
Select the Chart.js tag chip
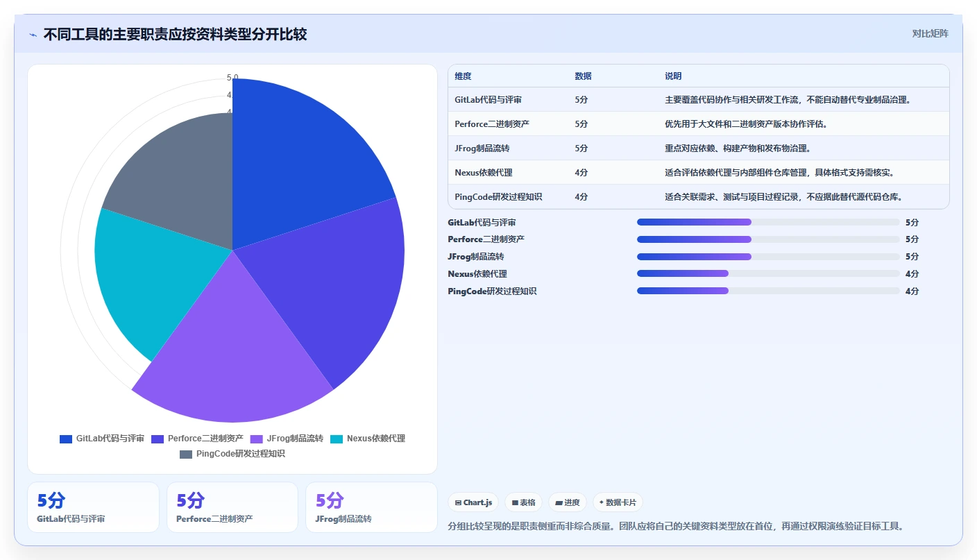[x=473, y=502]
